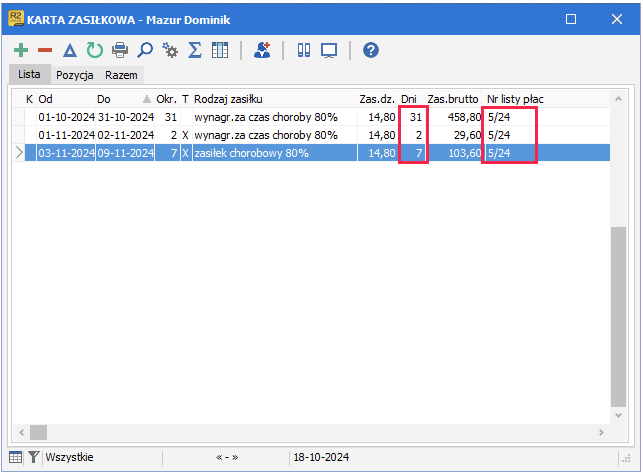The height and width of the screenshot is (473, 643).
Task: Click the monitor screen icon
Action: (329, 51)
